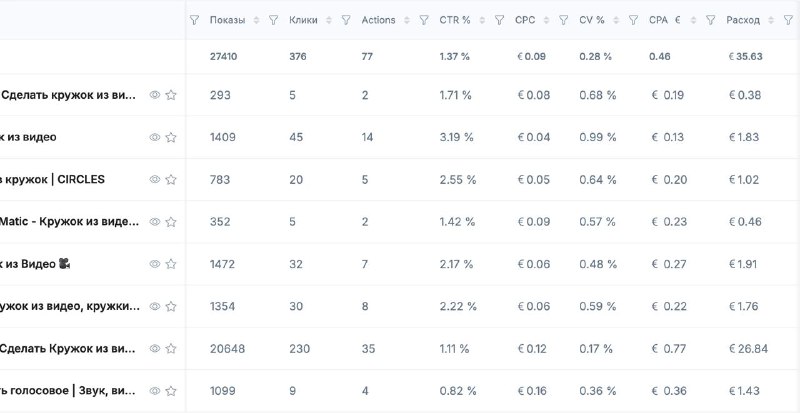The width and height of the screenshot is (800, 413).
Task: Click the CPA € column header
Action: 665,20
